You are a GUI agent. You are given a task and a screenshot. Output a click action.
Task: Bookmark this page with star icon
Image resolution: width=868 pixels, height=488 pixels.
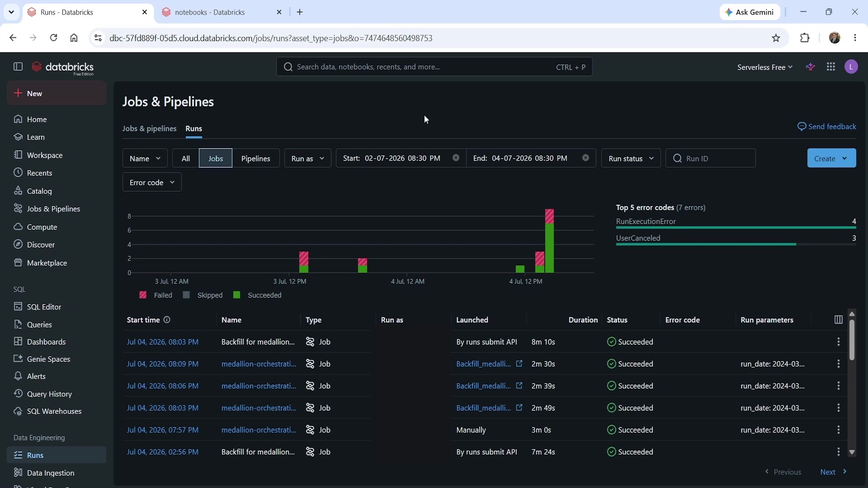tap(776, 38)
